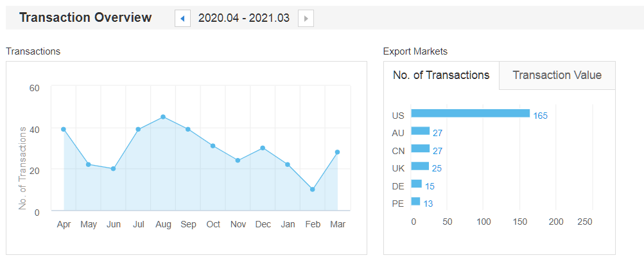This screenshot has width=644, height=262.
Task: Click the Transaction Overview heading
Action: coord(85,17)
